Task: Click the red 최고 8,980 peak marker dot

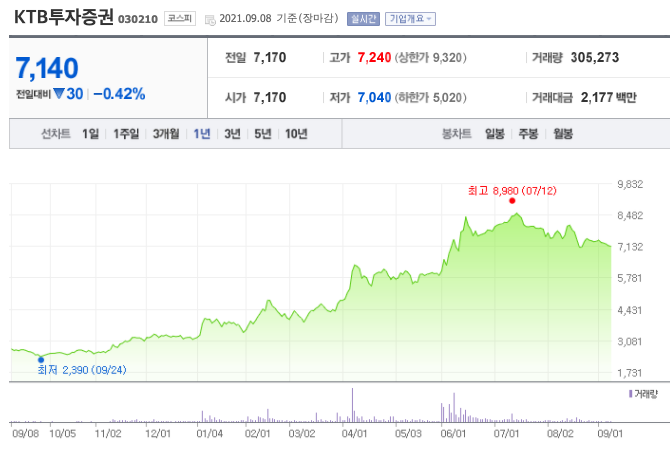Action: pyautogui.click(x=512, y=201)
